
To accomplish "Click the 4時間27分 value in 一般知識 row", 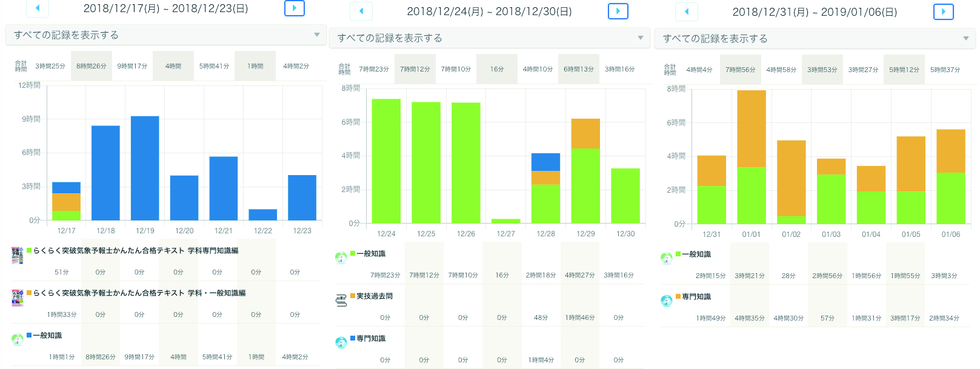I will pos(580,275).
